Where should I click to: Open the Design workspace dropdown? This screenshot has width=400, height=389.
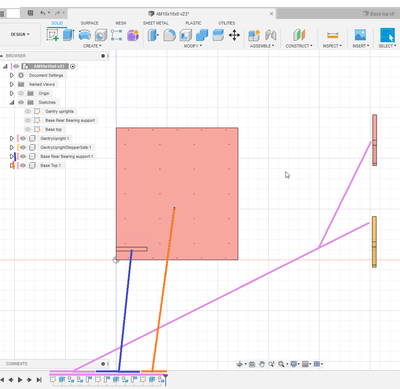(20, 34)
